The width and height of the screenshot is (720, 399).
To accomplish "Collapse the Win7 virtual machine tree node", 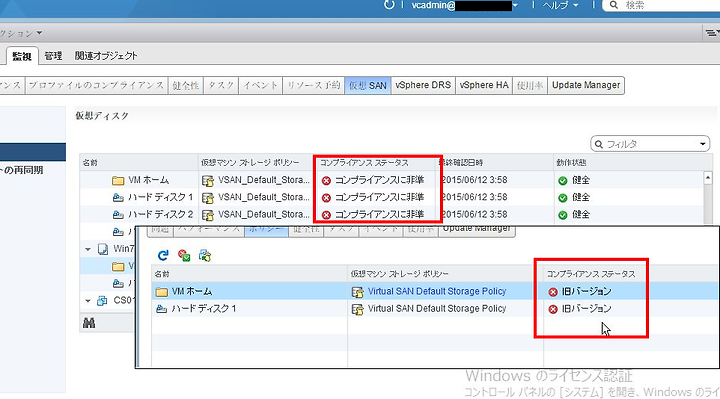I will click(88, 249).
